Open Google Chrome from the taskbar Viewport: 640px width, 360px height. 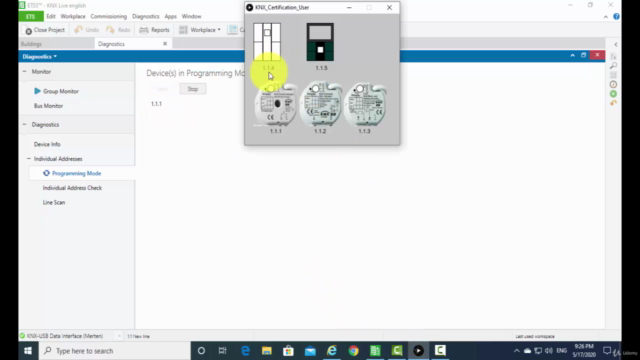(353, 351)
